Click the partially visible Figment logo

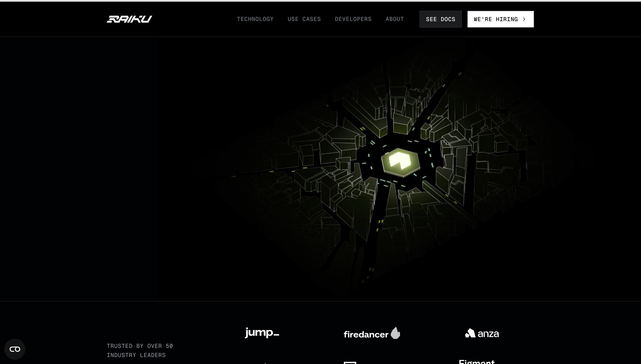click(x=477, y=362)
